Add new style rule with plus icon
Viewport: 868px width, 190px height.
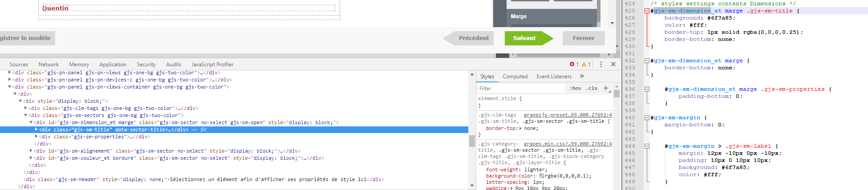point(606,88)
